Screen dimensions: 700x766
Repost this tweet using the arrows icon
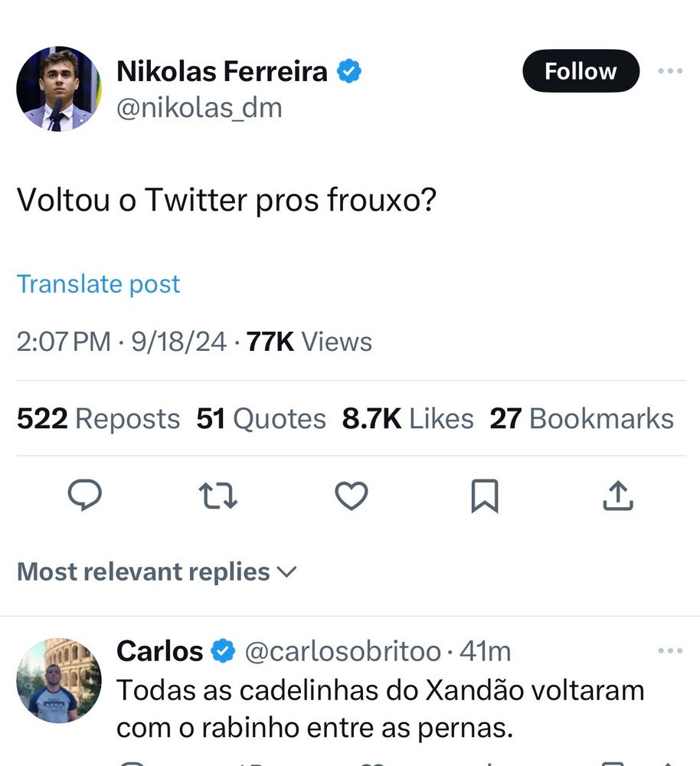[x=218, y=496]
